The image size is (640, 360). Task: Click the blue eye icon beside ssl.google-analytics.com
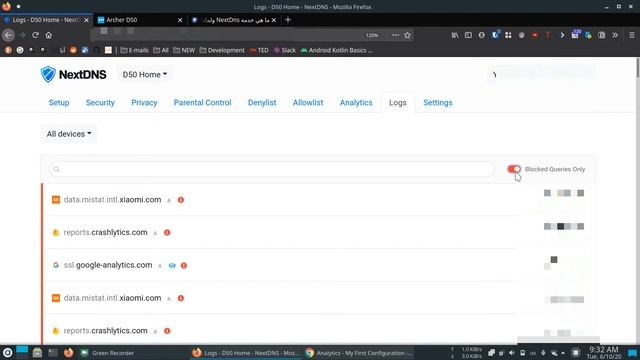[172, 266]
